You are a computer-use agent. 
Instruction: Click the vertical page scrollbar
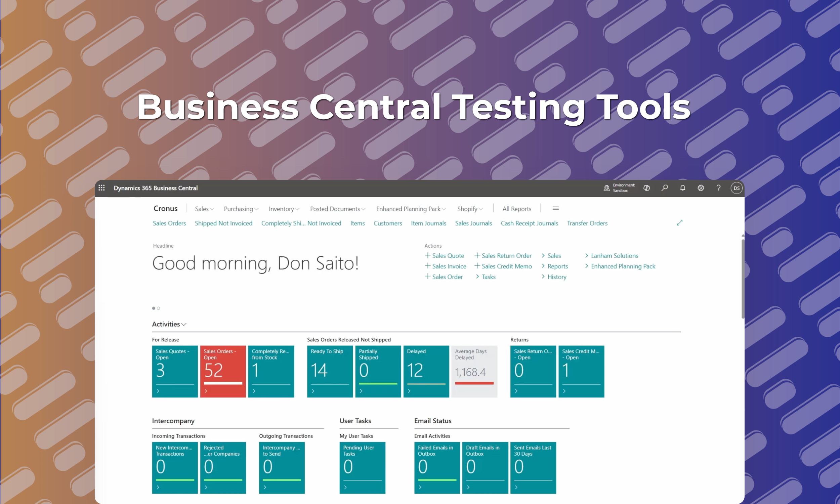(x=743, y=279)
